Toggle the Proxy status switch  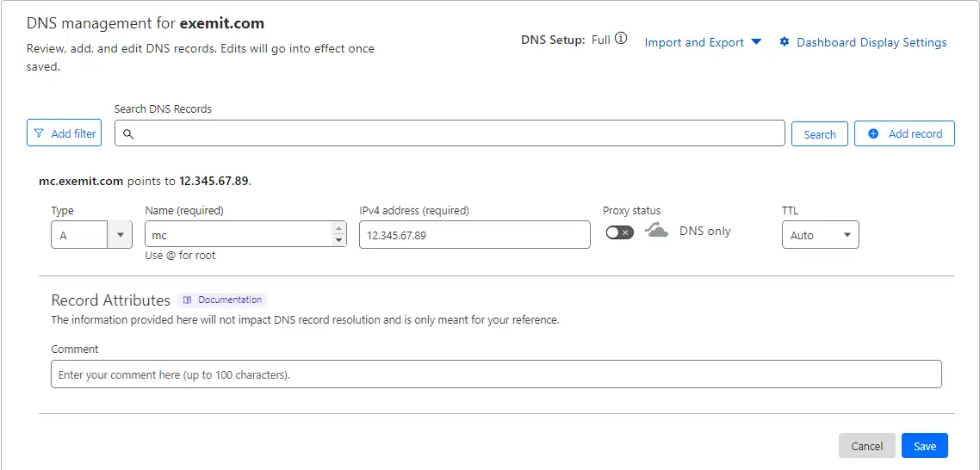tap(619, 232)
